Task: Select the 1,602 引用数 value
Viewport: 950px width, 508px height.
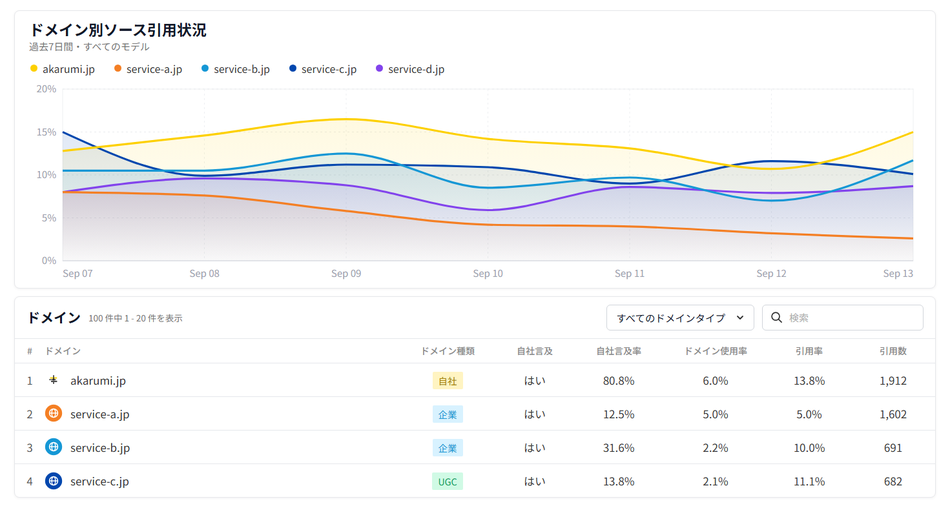Action: pos(893,414)
